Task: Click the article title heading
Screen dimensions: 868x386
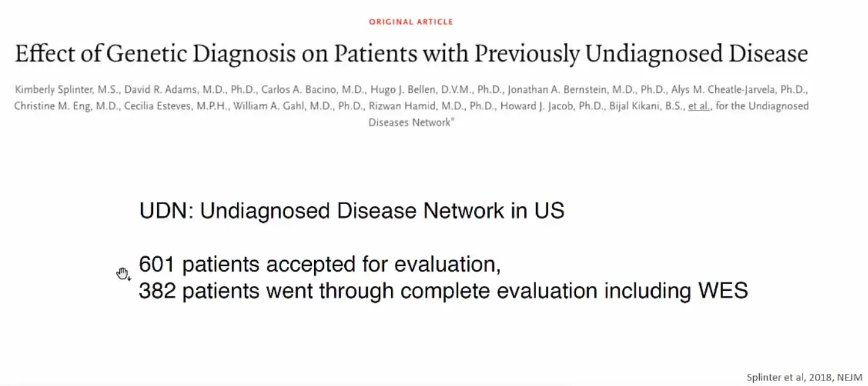Action: [411, 54]
